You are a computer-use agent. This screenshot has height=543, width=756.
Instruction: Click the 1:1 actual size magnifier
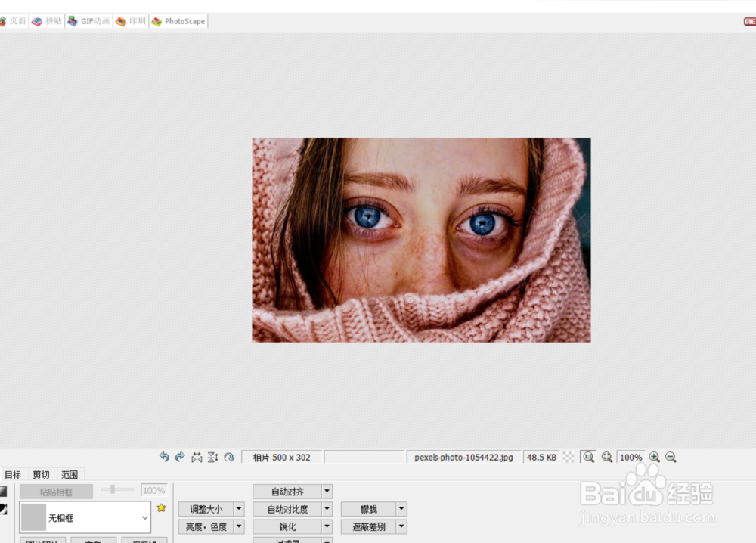[588, 457]
